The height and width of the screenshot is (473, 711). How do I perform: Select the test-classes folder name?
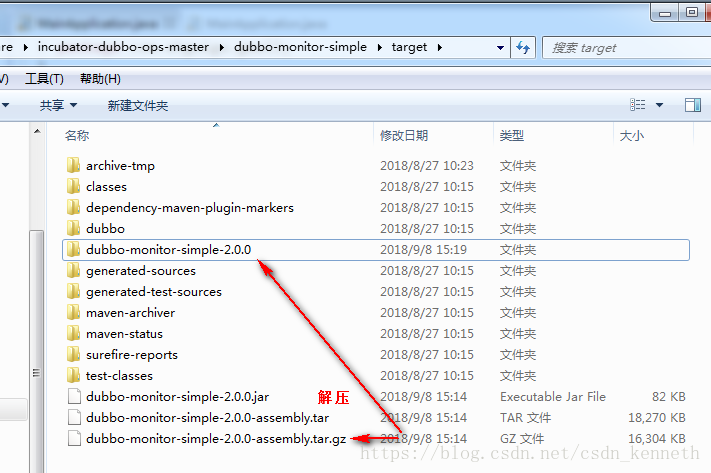119,375
